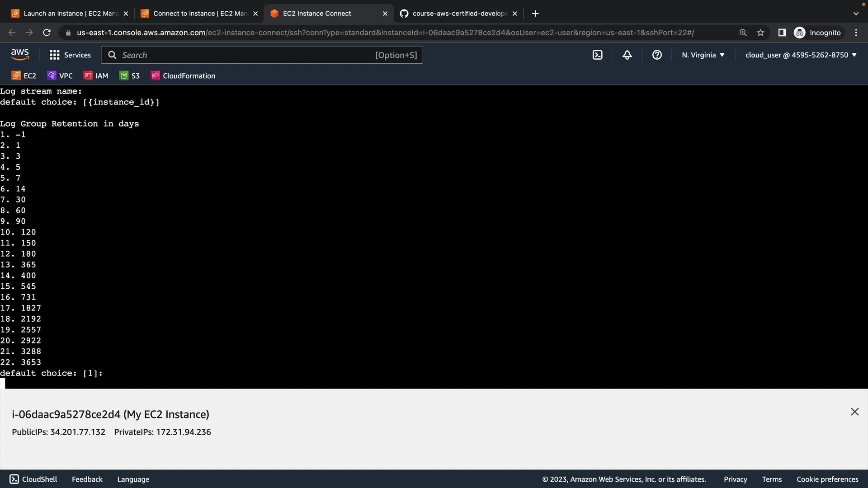This screenshot has width=868, height=488.
Task: Click CloudShell button in footer
Action: coord(33,479)
